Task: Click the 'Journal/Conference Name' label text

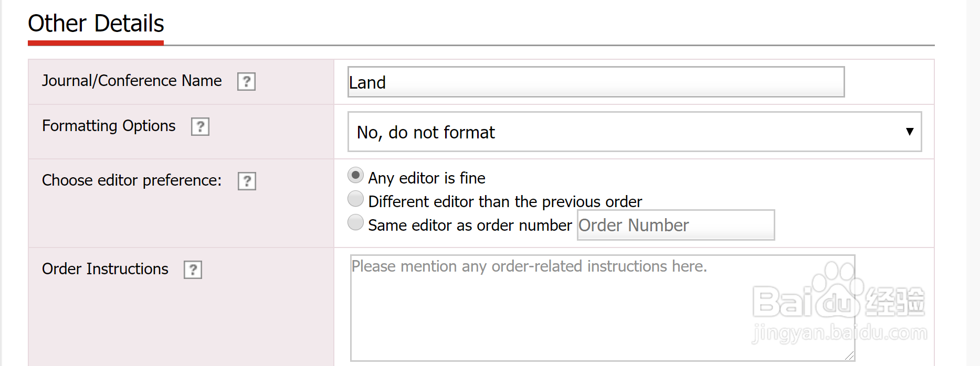Action: 132,81
